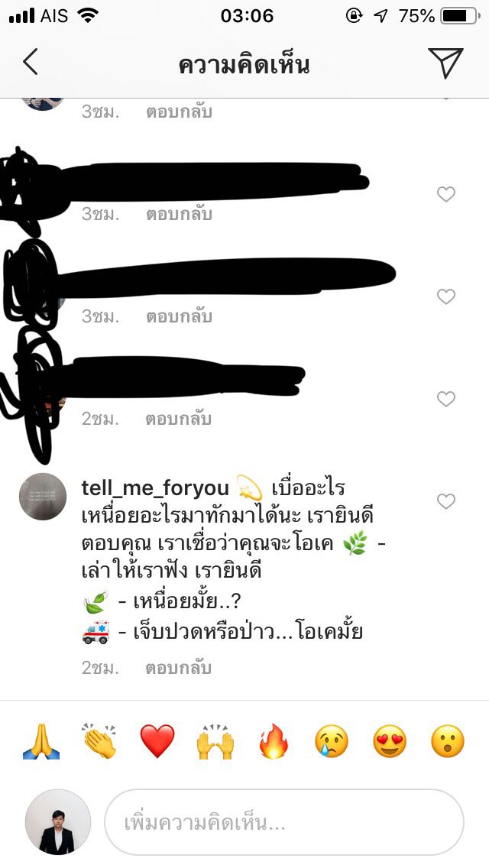Insert the raised hands emoji

pyautogui.click(x=215, y=741)
